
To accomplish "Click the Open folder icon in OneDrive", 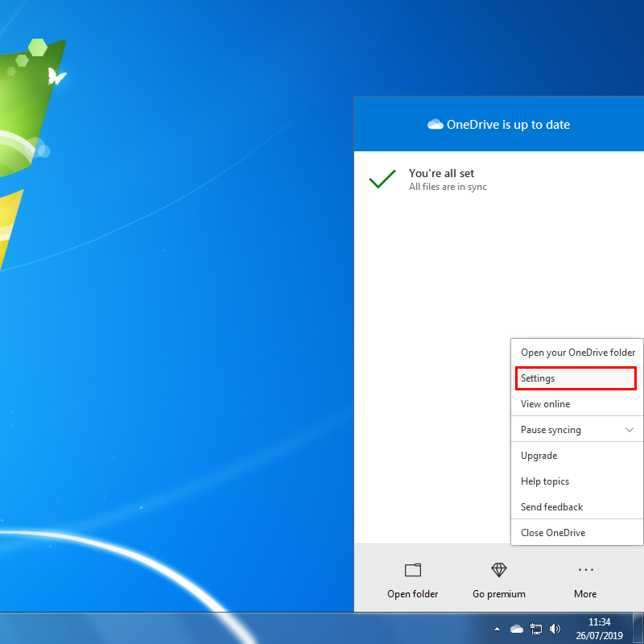I will [x=412, y=570].
